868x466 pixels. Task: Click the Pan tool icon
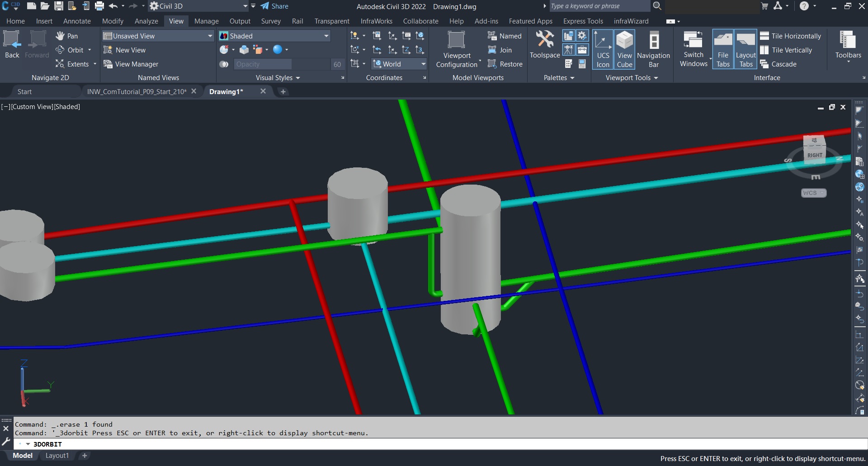tap(60, 36)
